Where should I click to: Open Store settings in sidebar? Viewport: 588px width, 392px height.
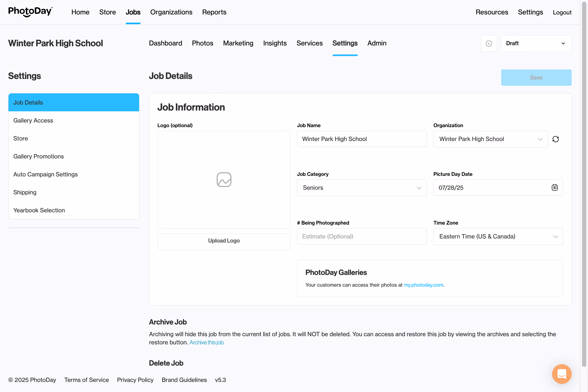pyautogui.click(x=74, y=138)
